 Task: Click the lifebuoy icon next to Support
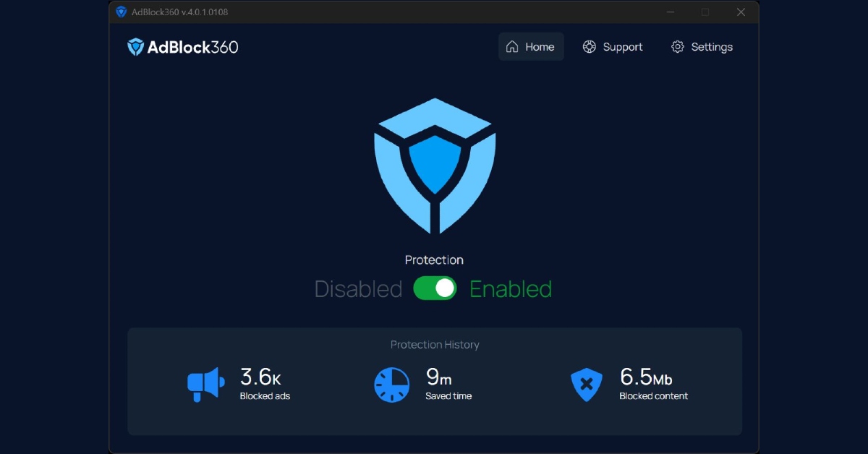(590, 47)
